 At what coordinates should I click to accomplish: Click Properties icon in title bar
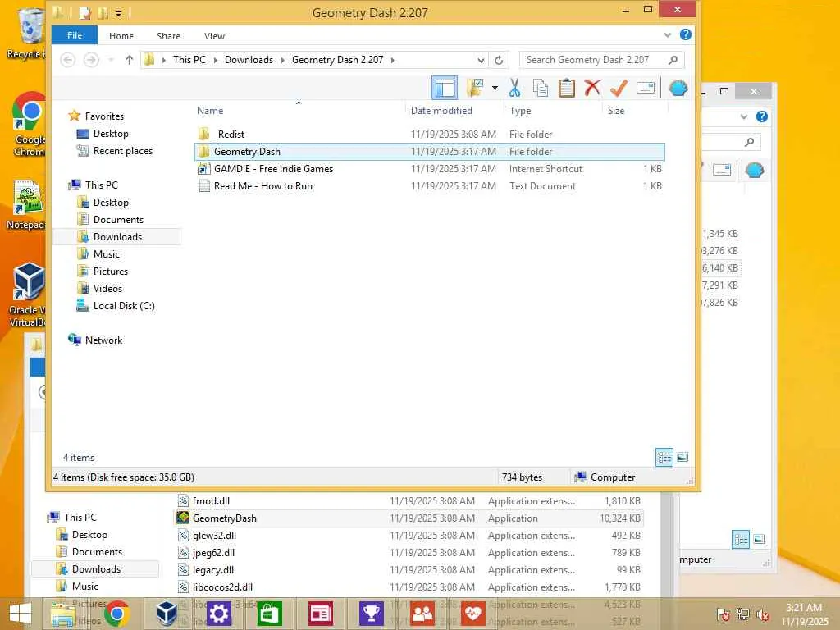pos(84,12)
